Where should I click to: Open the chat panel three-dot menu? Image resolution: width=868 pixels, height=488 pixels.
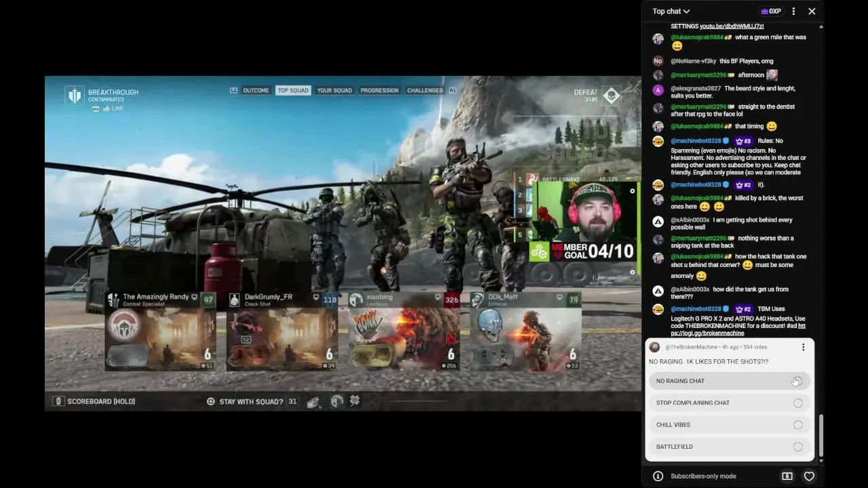[x=793, y=11]
